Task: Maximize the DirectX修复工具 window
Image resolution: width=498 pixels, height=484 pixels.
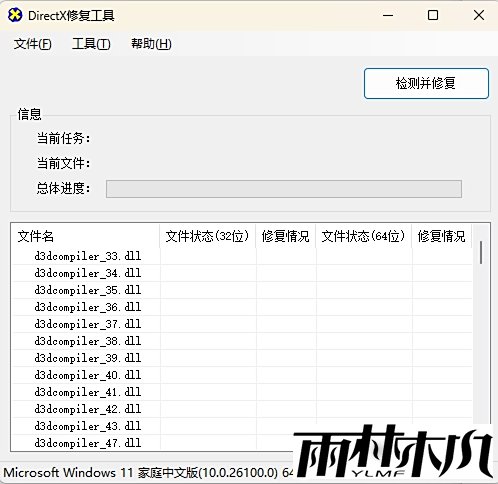Action: click(433, 15)
